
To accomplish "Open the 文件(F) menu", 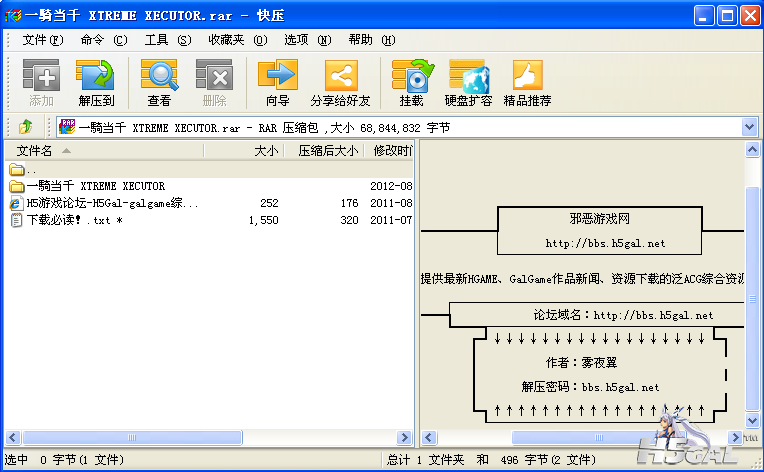I will (x=42, y=40).
